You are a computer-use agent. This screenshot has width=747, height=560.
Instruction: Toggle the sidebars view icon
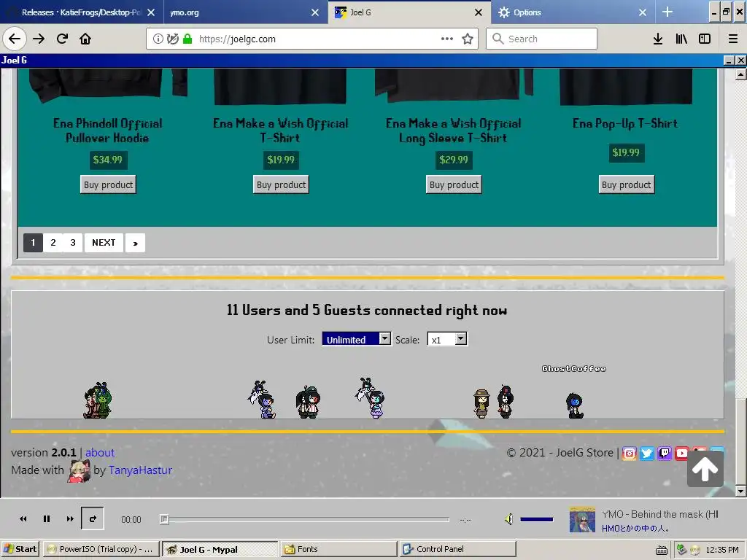(x=705, y=39)
